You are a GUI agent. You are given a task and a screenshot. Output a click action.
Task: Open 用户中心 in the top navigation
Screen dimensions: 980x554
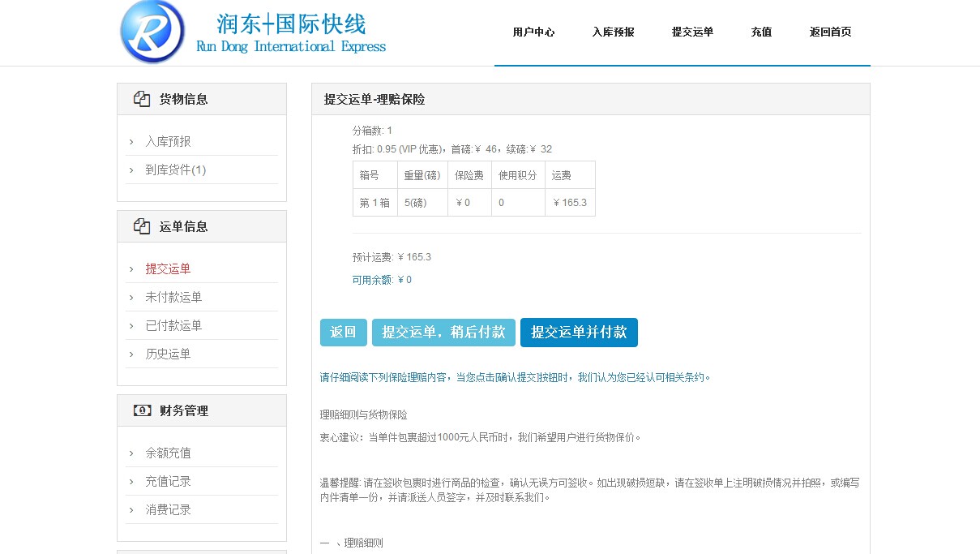533,32
